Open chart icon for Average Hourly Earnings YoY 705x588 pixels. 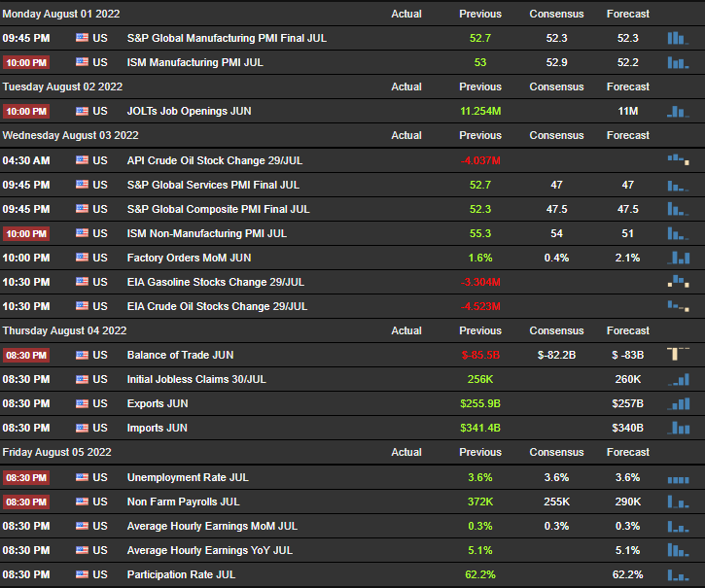tap(678, 550)
